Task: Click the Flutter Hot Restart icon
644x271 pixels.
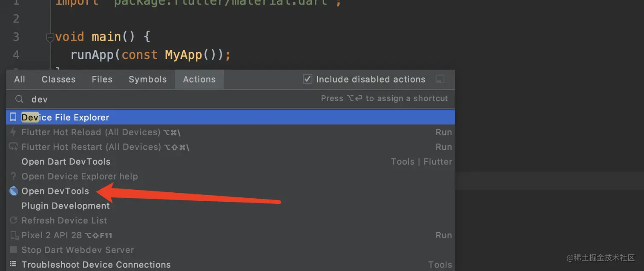Action: (x=13, y=147)
